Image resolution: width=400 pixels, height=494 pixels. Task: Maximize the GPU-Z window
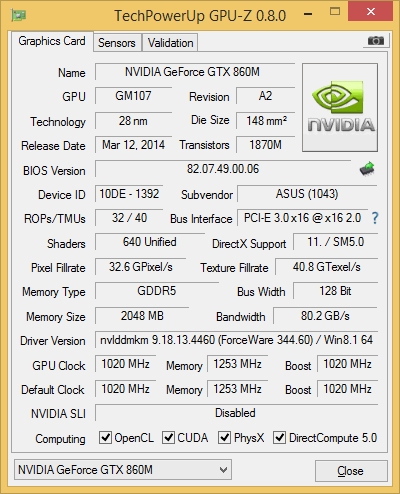[335, 12]
